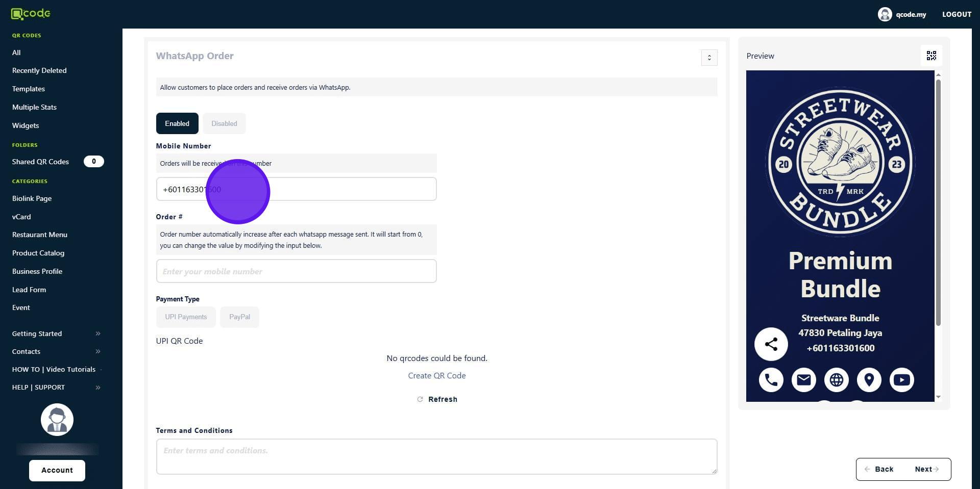Click the Terms and Conditions textarea

436,456
